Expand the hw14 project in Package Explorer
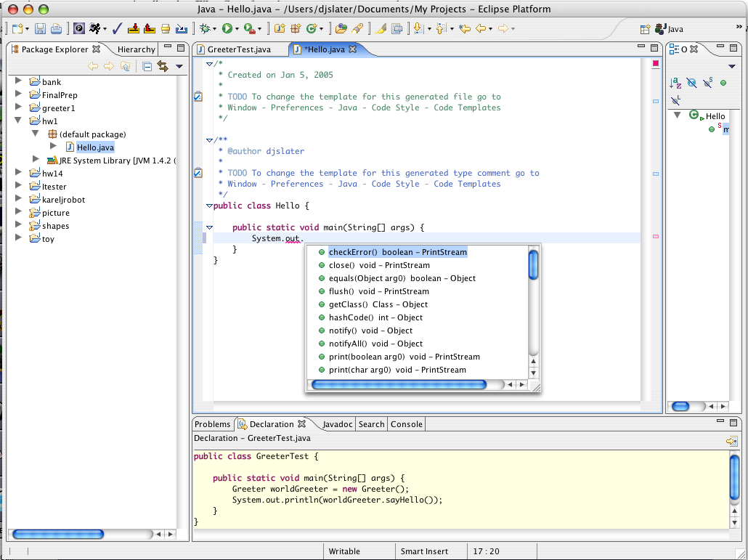This screenshot has width=748, height=560. point(17,173)
